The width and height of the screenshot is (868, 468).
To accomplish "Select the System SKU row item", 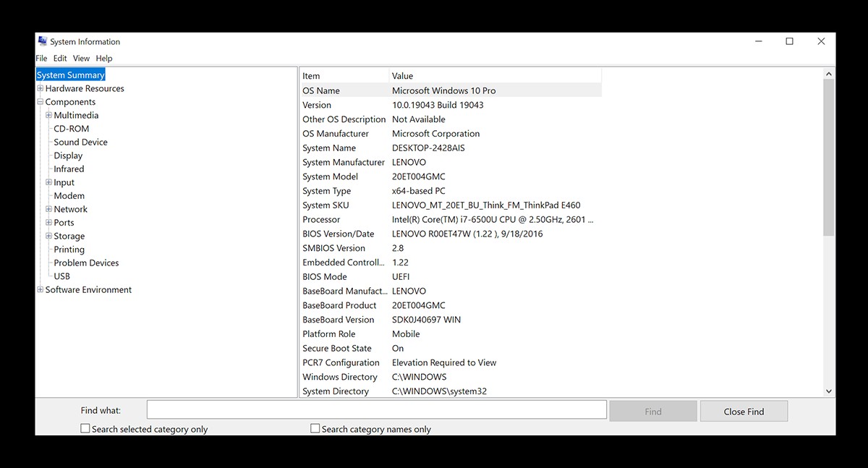I will tap(325, 205).
